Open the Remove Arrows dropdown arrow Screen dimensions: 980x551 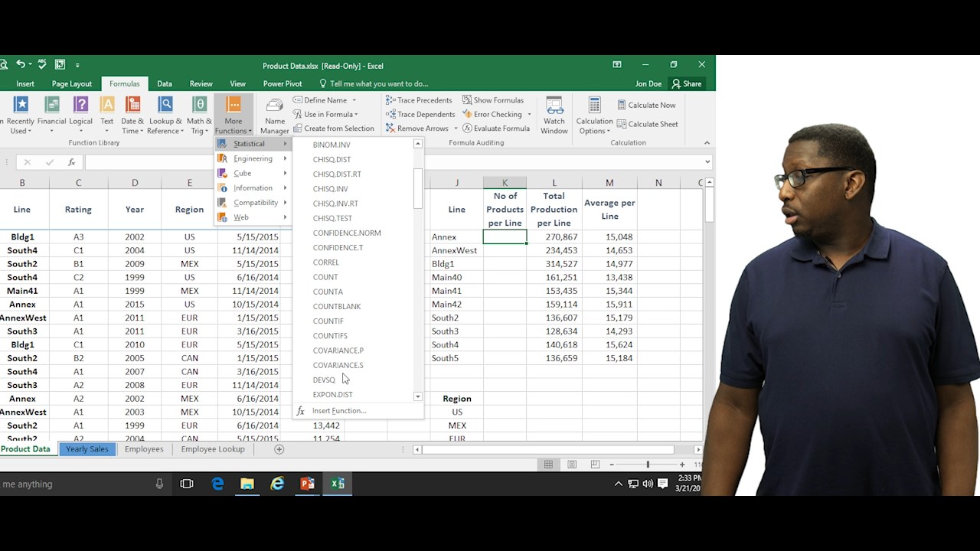(x=456, y=129)
